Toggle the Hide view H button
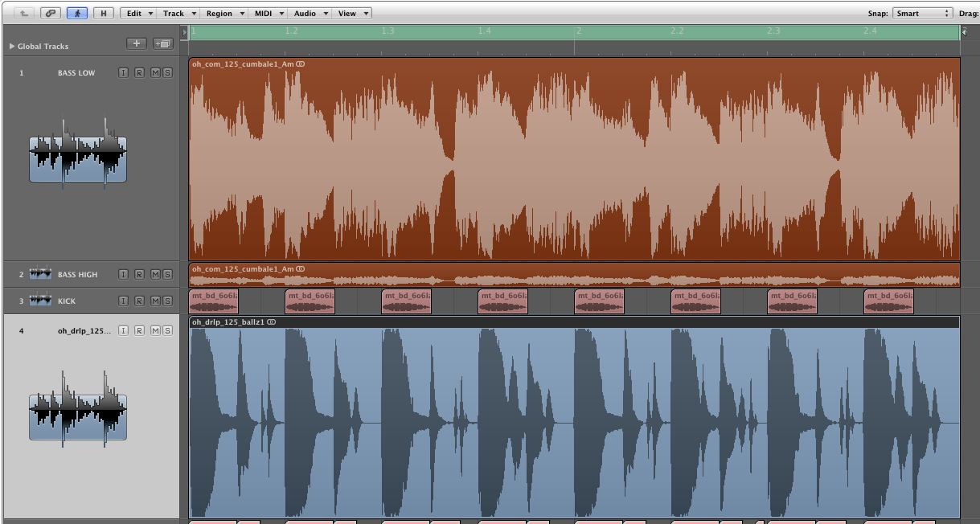The width and height of the screenshot is (980, 524). (104, 13)
